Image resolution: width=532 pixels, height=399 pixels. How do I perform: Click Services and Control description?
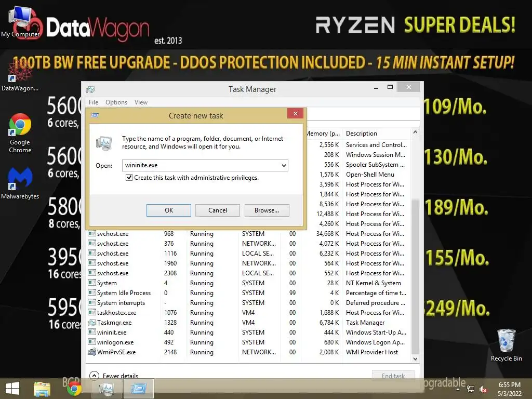click(376, 145)
